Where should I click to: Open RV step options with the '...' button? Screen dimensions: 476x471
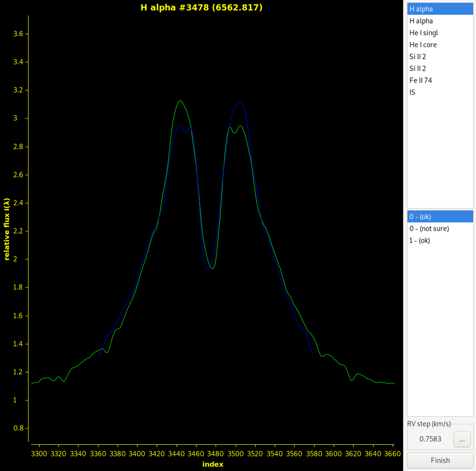pos(462,439)
